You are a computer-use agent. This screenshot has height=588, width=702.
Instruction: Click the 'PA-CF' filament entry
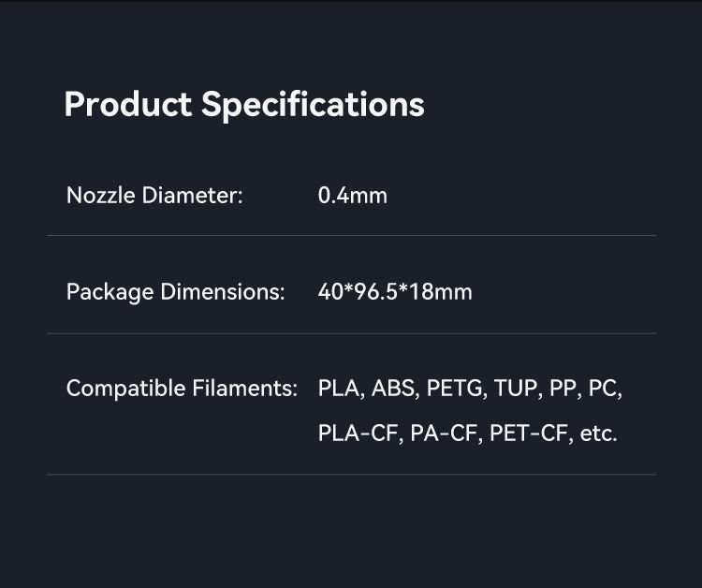point(445,434)
